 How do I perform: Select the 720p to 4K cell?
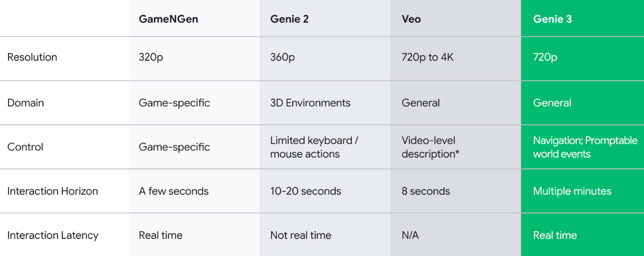pyautogui.click(x=427, y=57)
